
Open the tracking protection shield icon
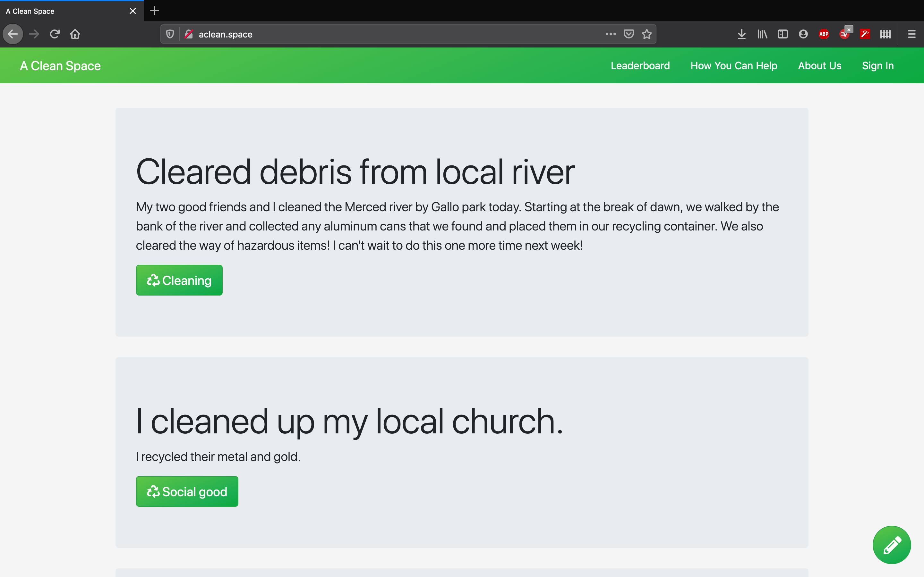click(x=170, y=34)
